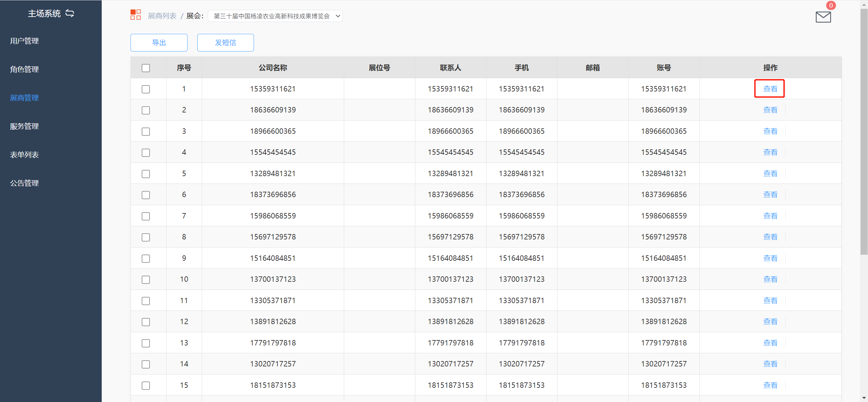This screenshot has height=402, width=868.
Task: Click 查看 for row 12 (13891812628)
Action: [x=770, y=321]
